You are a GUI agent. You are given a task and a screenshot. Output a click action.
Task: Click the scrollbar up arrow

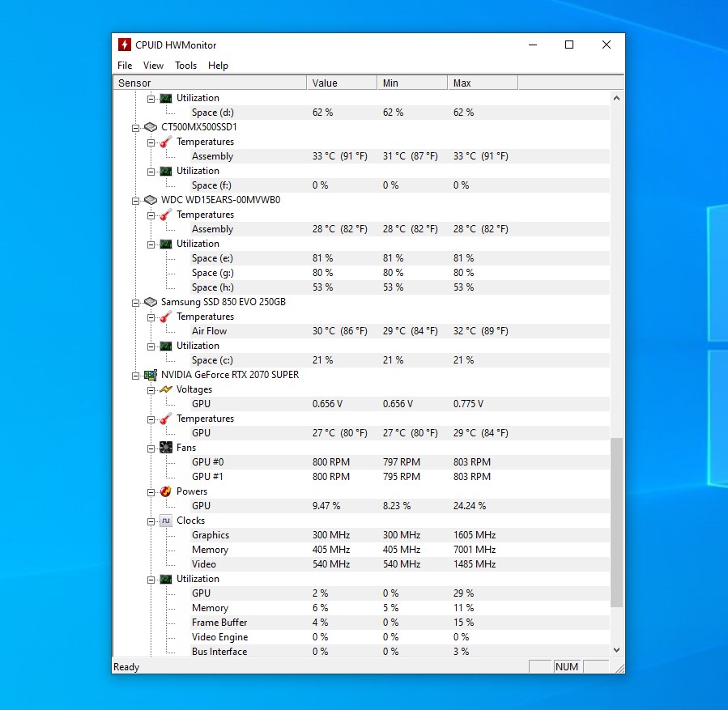[x=616, y=98]
